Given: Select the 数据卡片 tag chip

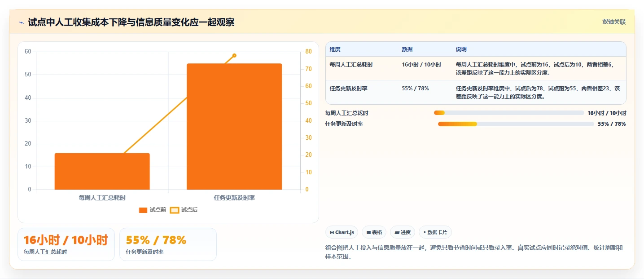Looking at the screenshot, I should pos(435,232).
